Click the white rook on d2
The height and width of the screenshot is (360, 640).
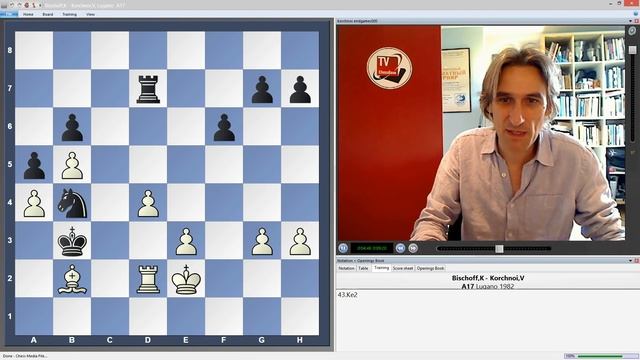148,279
